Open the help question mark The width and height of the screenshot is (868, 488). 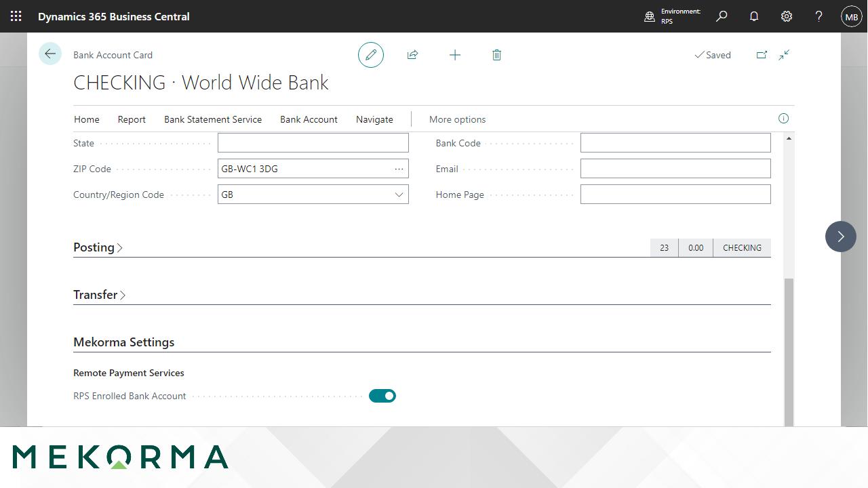pyautogui.click(x=819, y=16)
